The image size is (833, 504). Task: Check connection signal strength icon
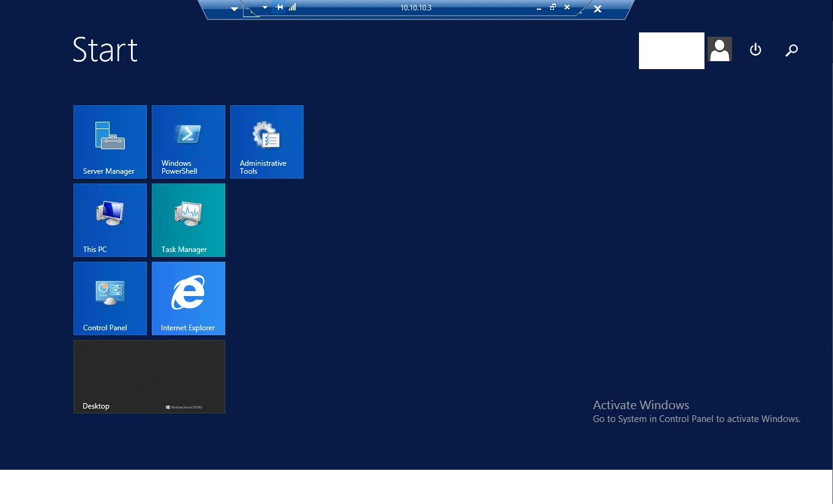(x=293, y=7)
